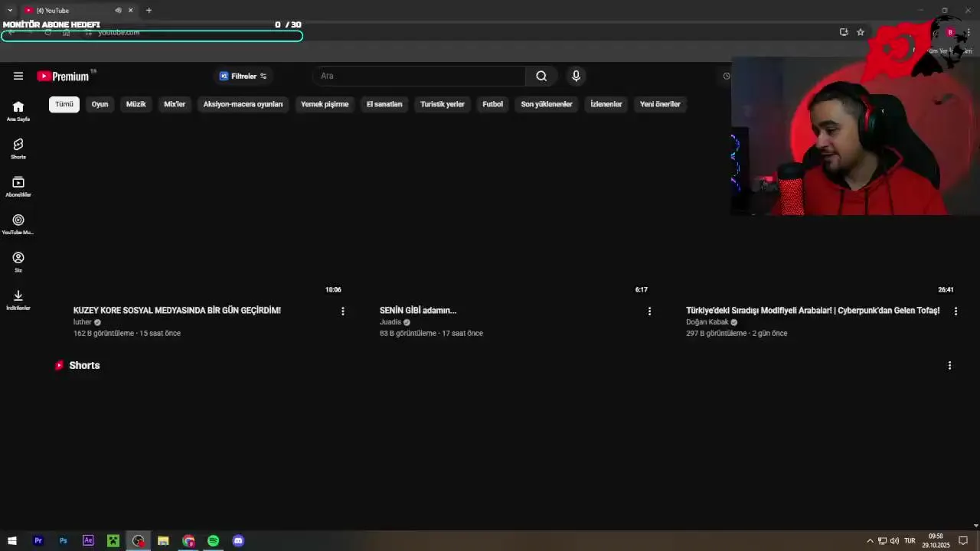This screenshot has width=980, height=551.
Task: Select the Tümü category chip
Action: (64, 104)
